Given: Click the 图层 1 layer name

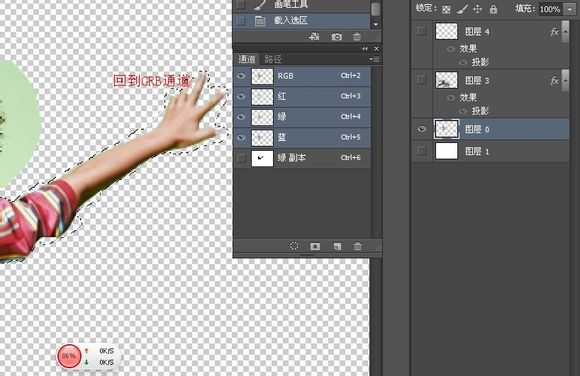Looking at the screenshot, I should [x=477, y=151].
